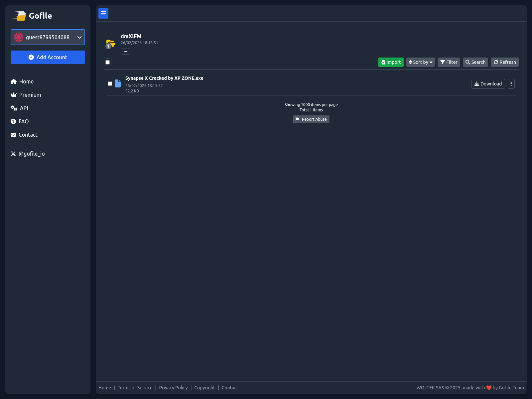The width and height of the screenshot is (532, 399).
Task: Check the Synapse X Cracked file checkbox
Action: coord(110,84)
